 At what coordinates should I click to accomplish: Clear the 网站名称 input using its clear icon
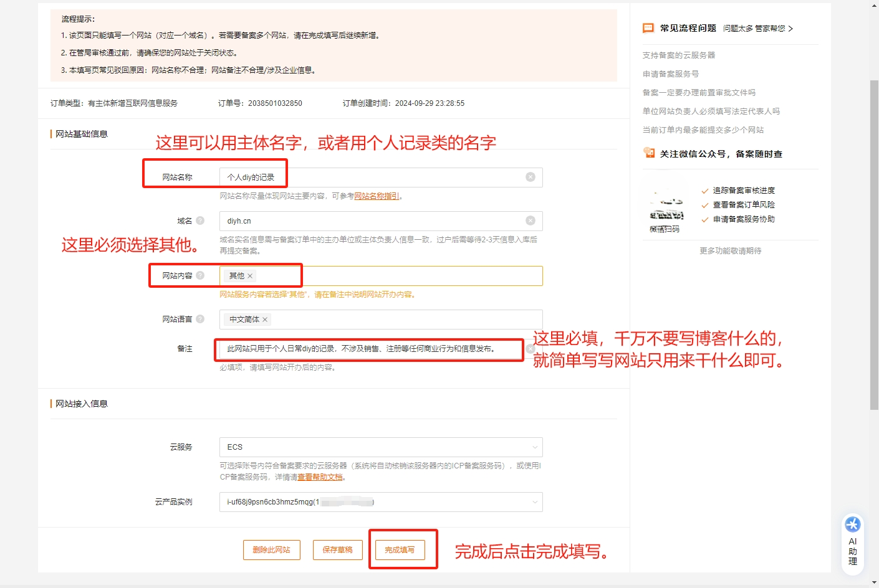[x=531, y=177]
